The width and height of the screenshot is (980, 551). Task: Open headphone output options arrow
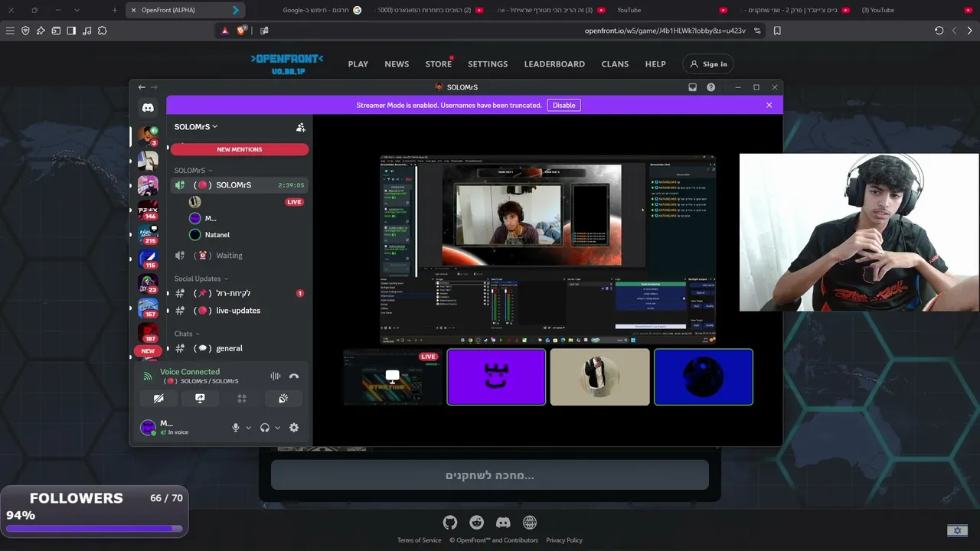277,428
